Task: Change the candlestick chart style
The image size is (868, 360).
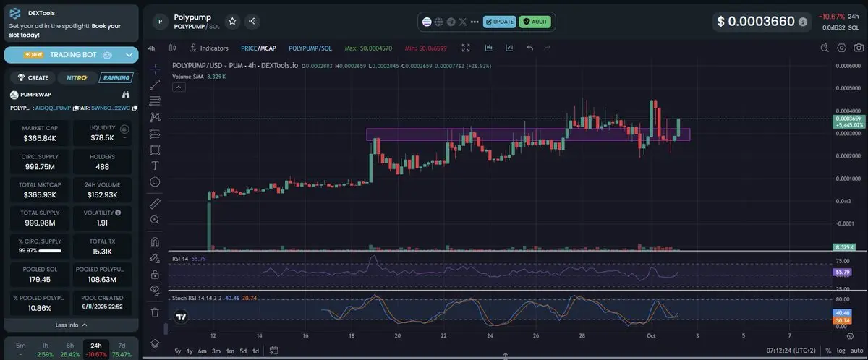Action: pos(172,48)
